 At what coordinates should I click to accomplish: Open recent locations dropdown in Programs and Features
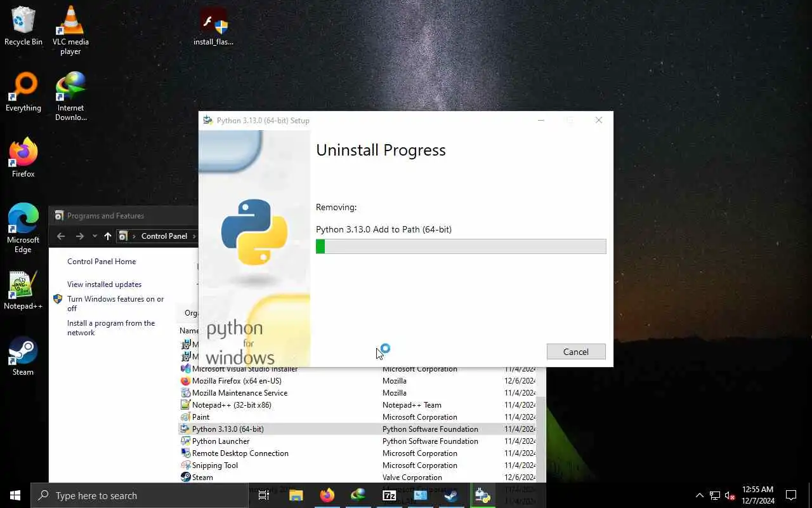coord(95,236)
